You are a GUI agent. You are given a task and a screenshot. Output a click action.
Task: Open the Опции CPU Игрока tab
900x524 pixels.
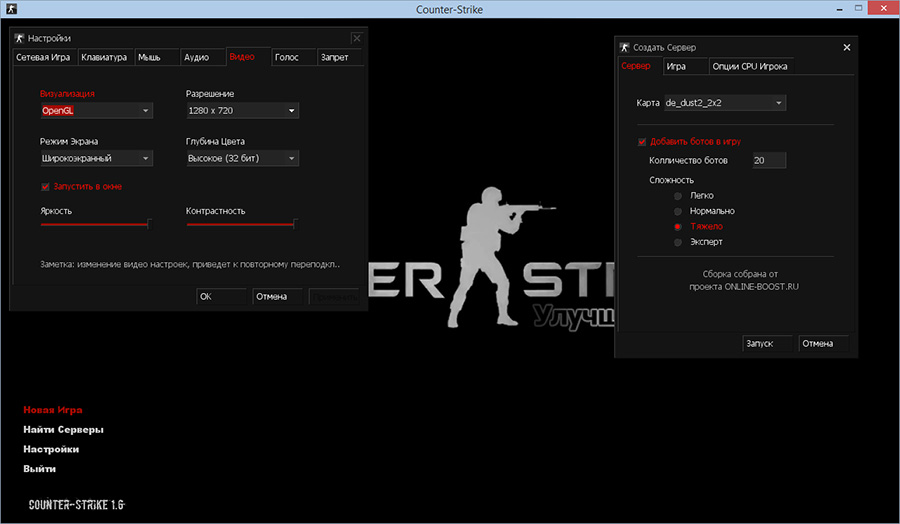751,66
